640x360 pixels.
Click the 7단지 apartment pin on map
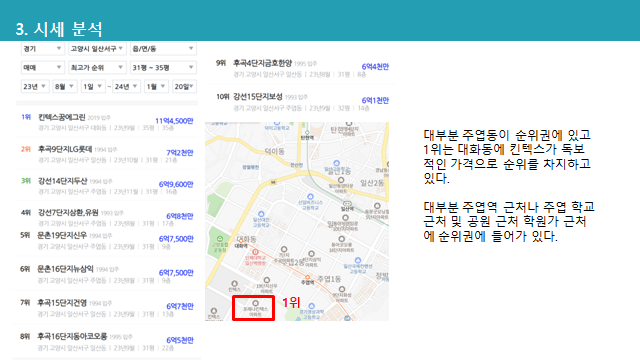(x=284, y=249)
